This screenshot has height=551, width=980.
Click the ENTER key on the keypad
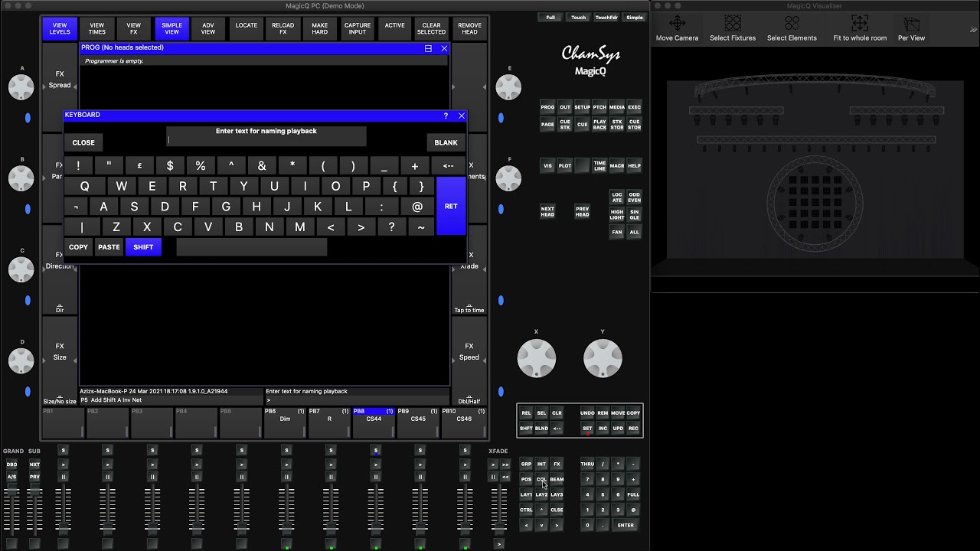(626, 526)
